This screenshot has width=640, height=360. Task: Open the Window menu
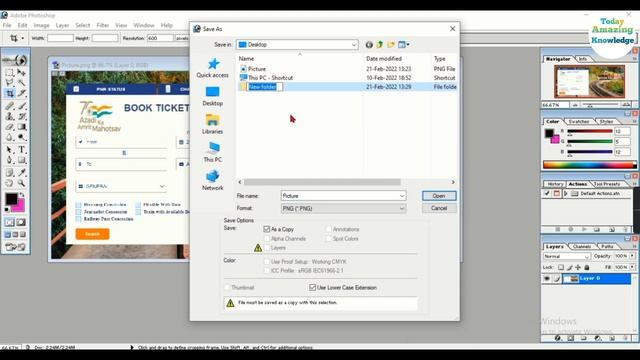[144, 25]
